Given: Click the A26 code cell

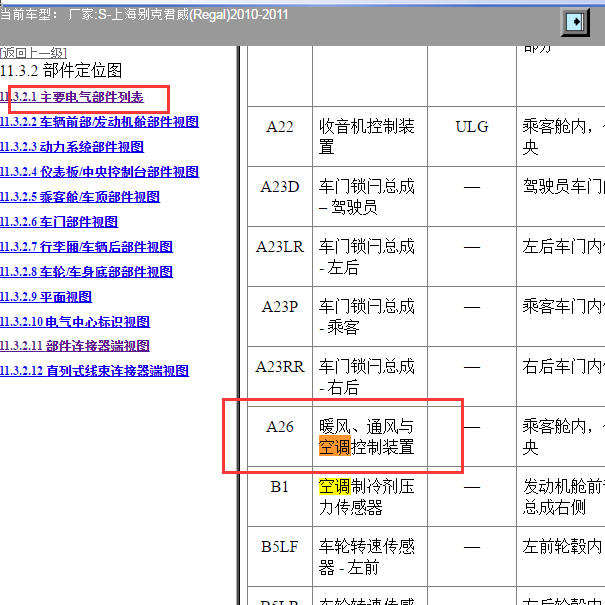Looking at the screenshot, I should point(280,437).
